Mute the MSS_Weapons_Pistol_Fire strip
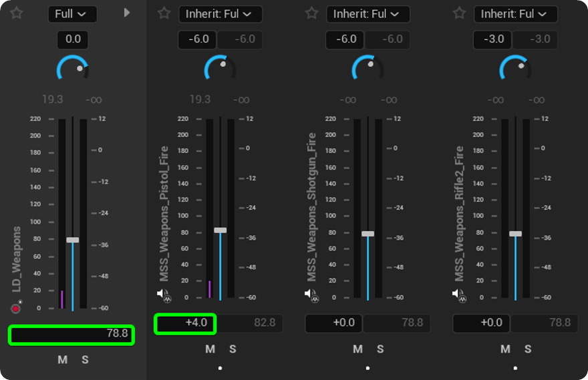 (x=210, y=349)
